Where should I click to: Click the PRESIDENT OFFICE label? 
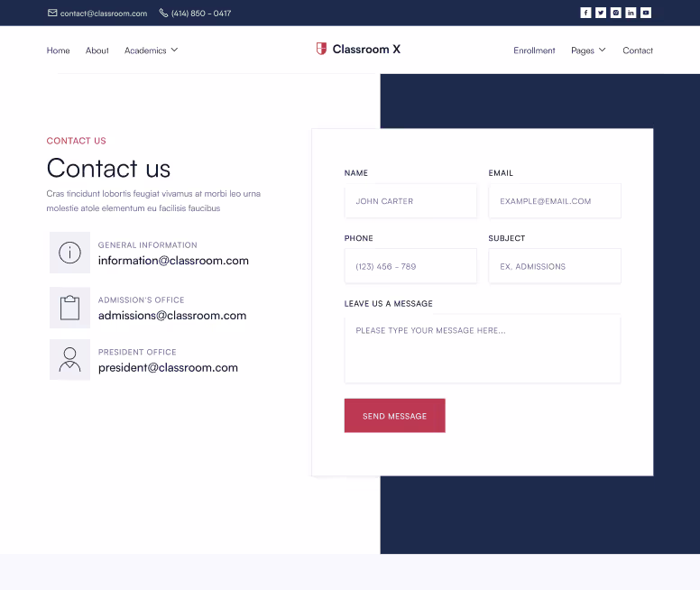(x=137, y=352)
